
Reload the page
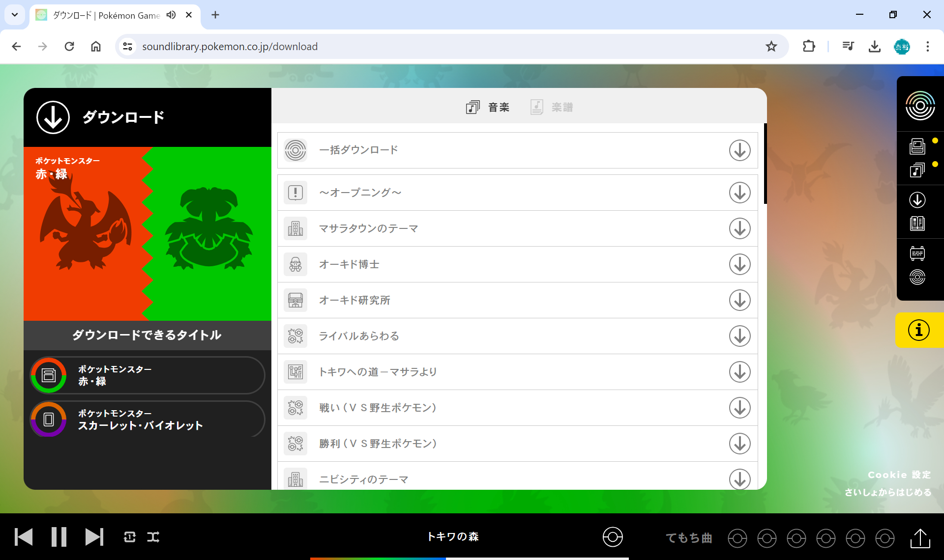(69, 47)
